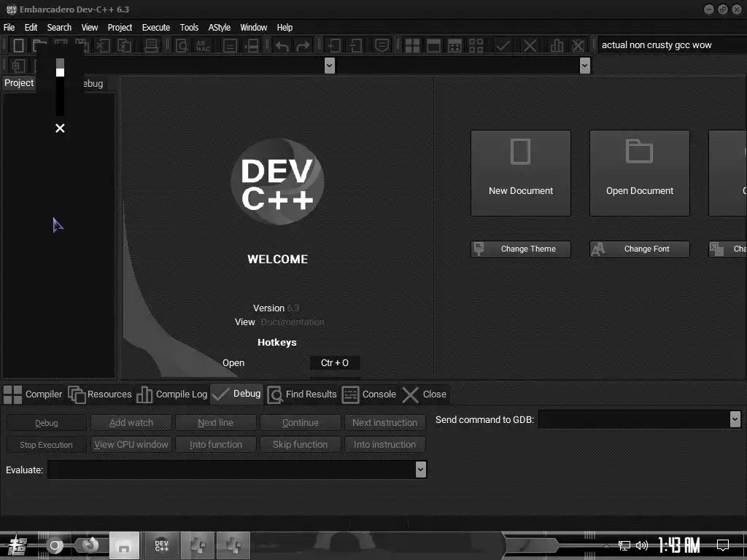Open the Windows Start menu
This screenshot has width=747, height=560.
coord(18,545)
